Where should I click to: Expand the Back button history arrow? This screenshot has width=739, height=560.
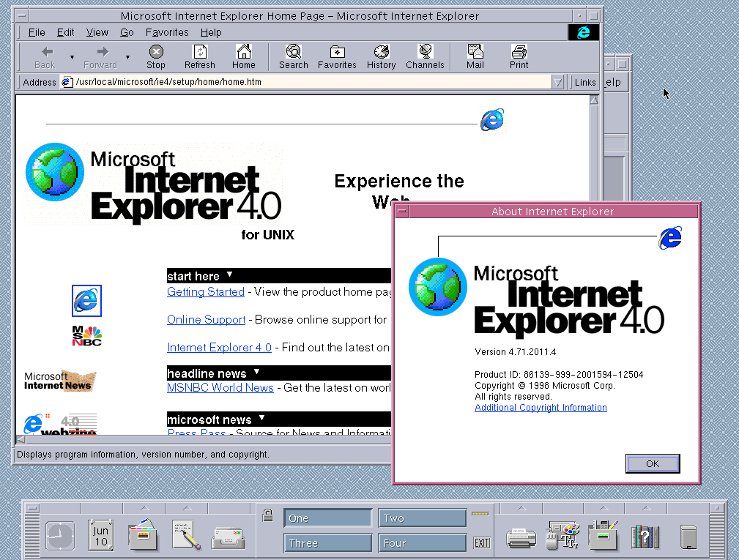(72, 57)
